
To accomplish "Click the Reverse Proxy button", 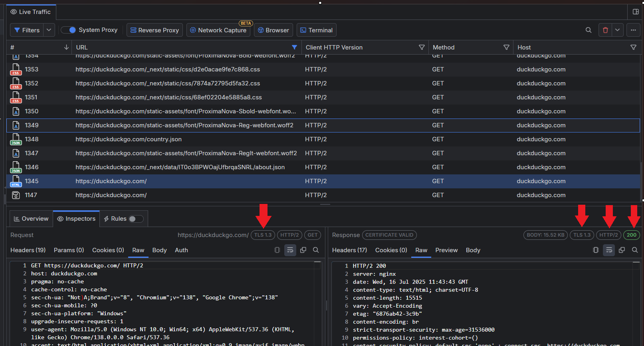I will [155, 30].
